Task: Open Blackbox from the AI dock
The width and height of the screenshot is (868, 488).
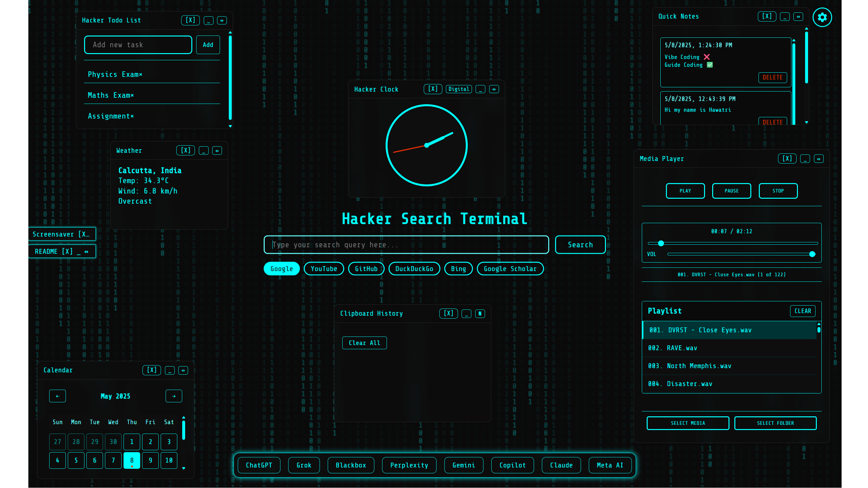Action: pyautogui.click(x=351, y=466)
